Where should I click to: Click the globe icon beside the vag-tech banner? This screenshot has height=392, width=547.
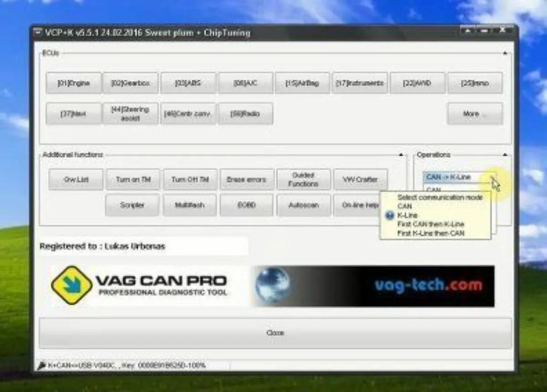pos(272,284)
